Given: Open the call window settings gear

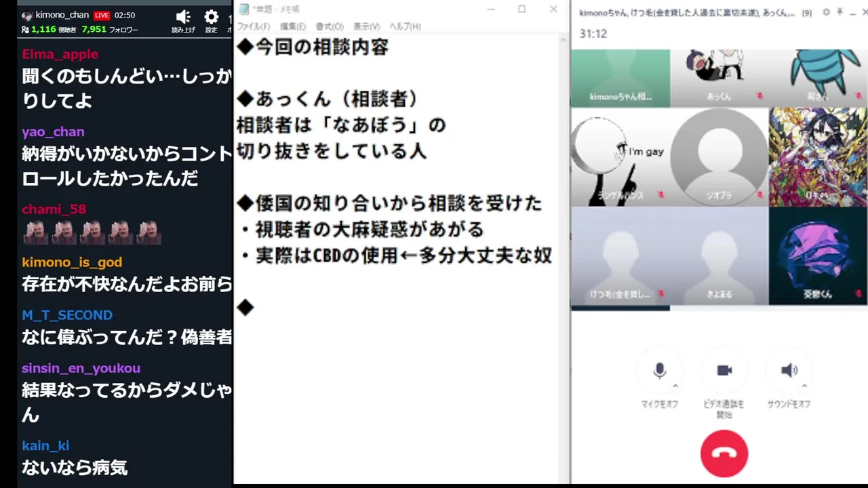Looking at the screenshot, I should [826, 12].
